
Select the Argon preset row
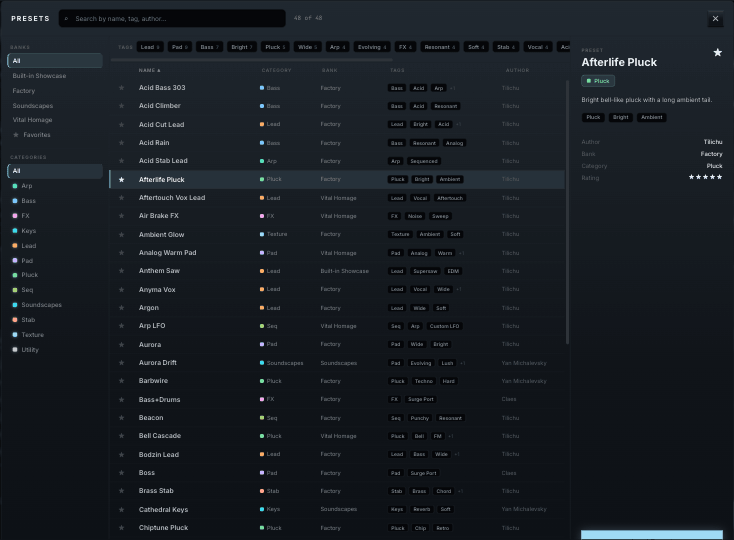pos(337,308)
